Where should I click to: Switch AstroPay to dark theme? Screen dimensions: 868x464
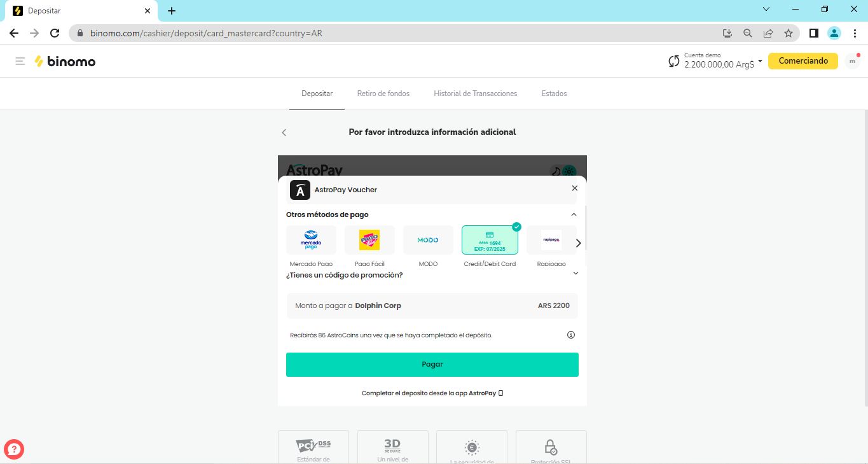[x=555, y=171]
